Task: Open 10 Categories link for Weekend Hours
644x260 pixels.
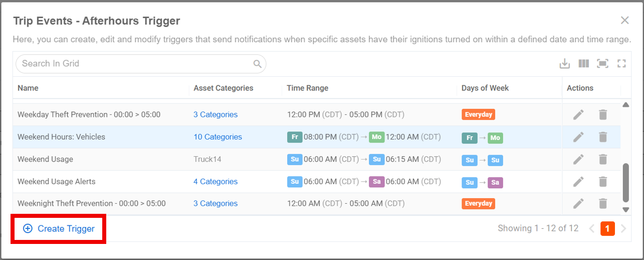Action: [218, 137]
